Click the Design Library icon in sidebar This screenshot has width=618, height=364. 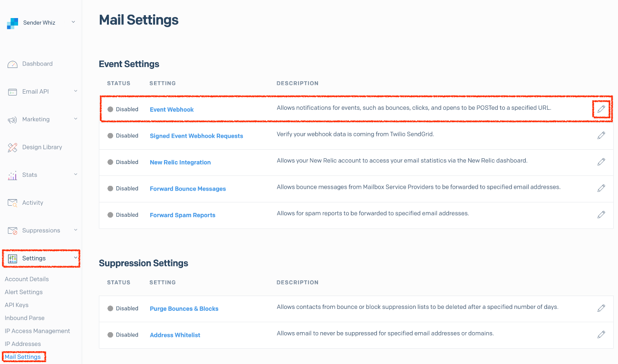point(13,147)
